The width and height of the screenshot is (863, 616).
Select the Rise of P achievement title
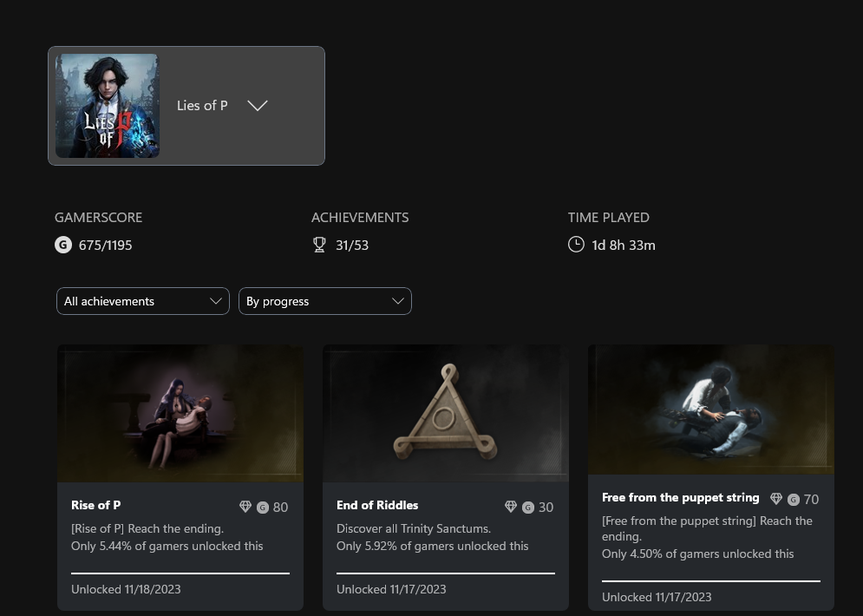tap(96, 505)
